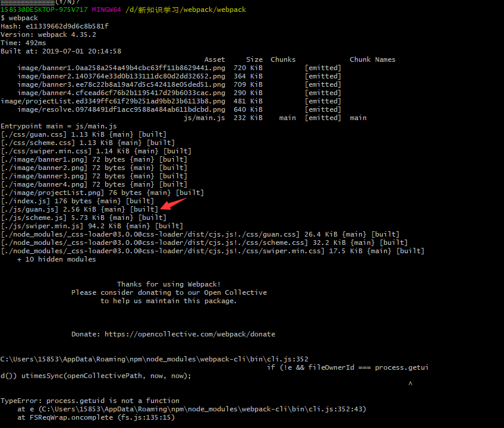Click 'at FSReqWrap.oncomplete (fs.js:135:15)' line
Screen dimensions: 504x428
pyautogui.click(x=96, y=418)
